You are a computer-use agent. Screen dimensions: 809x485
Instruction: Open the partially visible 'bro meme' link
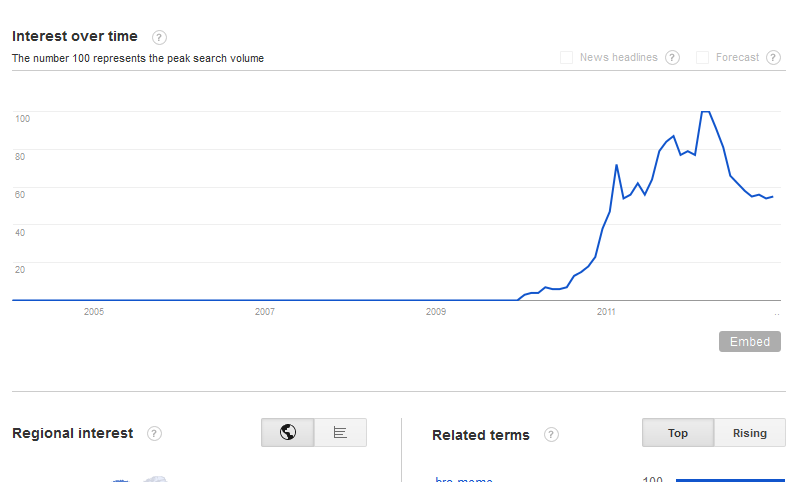pyautogui.click(x=464, y=480)
